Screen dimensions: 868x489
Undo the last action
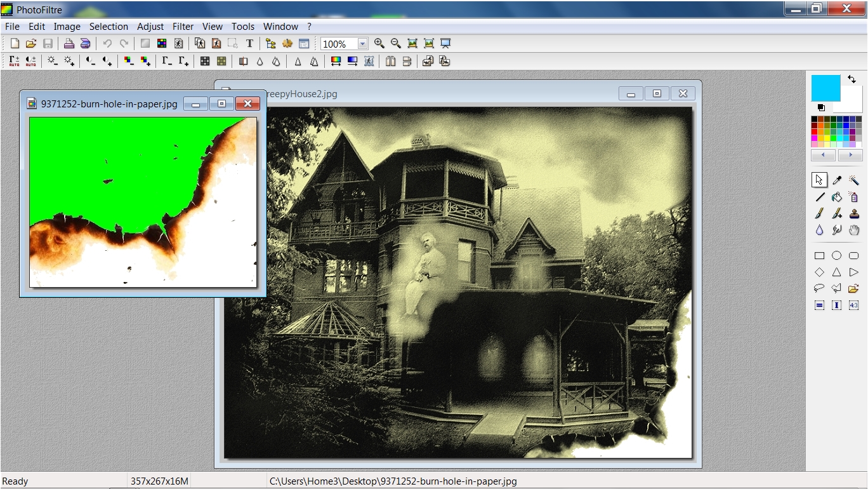point(107,44)
